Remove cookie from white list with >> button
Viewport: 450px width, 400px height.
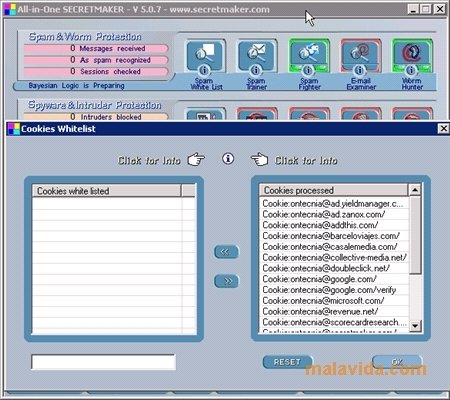click(226, 281)
